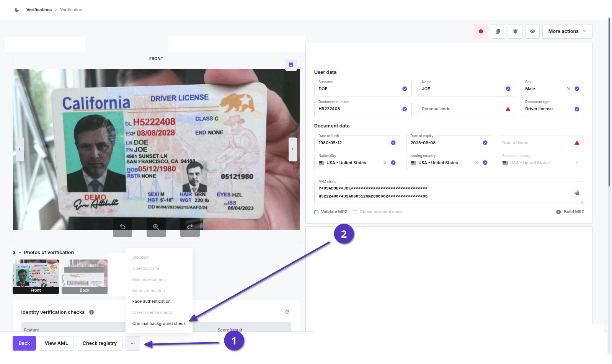Click the Nationality verified check icon
Viewport: 612px width, 364px height.
393,163
